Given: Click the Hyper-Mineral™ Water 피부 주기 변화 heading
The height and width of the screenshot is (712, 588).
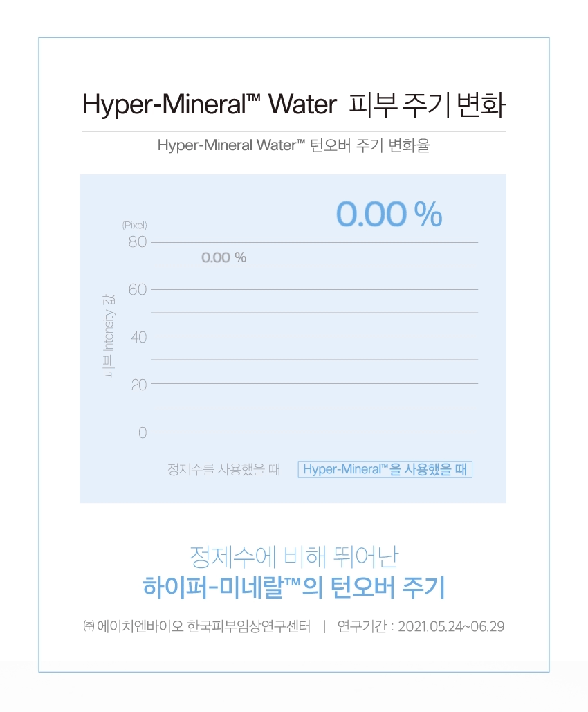Looking at the screenshot, I should (294, 105).
